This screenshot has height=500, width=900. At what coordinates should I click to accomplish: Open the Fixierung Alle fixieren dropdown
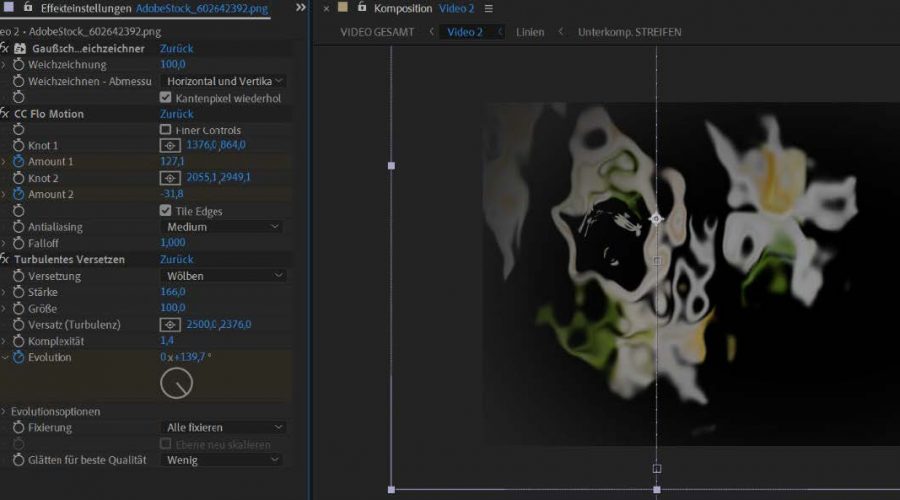point(223,428)
